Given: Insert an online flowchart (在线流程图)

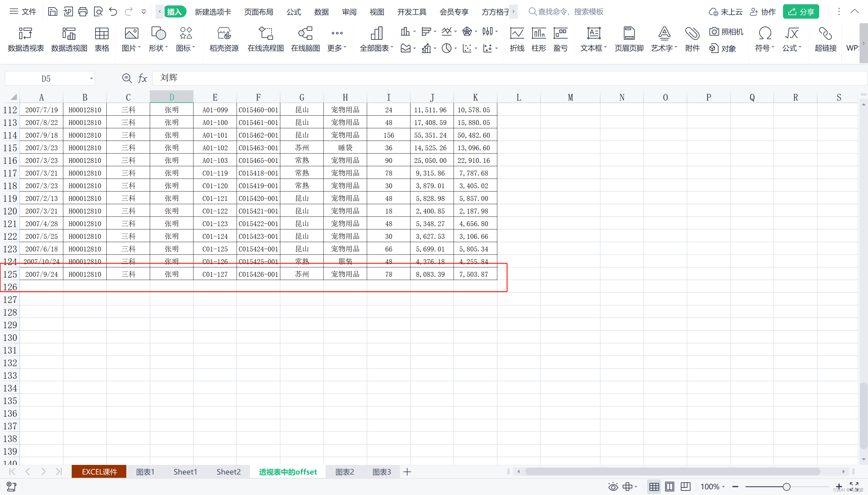Looking at the screenshot, I should [266, 39].
